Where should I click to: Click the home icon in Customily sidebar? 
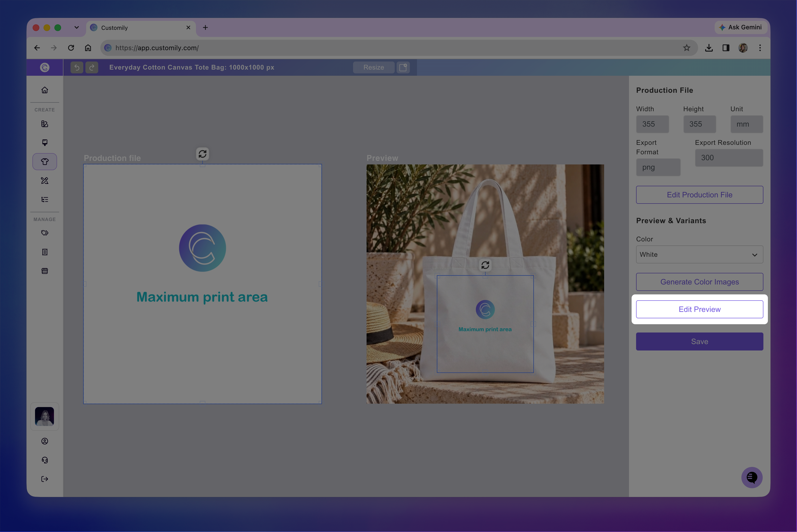[44, 90]
